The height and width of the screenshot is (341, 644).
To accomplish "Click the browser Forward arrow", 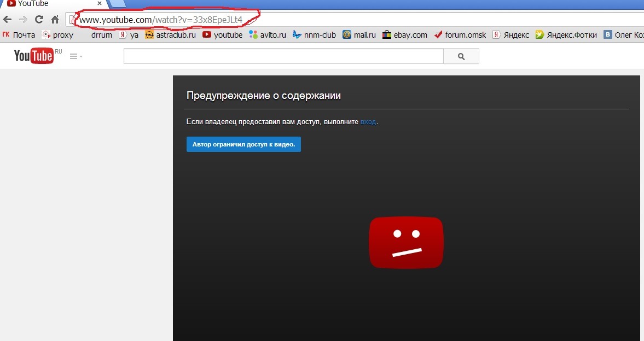I will click(23, 20).
